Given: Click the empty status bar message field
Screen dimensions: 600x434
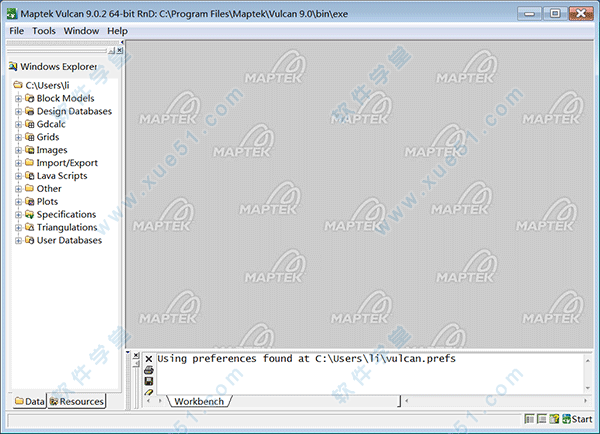Looking at the screenshot, I should (264, 420).
